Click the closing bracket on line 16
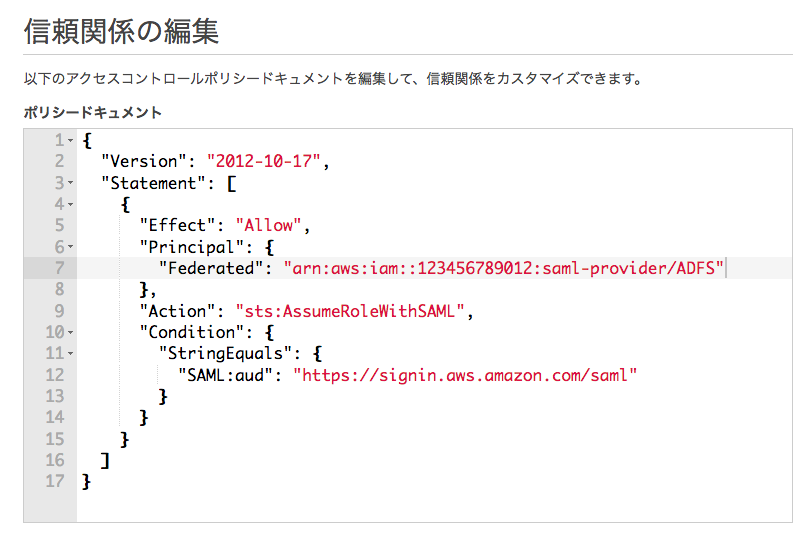This screenshot has width=812, height=540. 105,460
